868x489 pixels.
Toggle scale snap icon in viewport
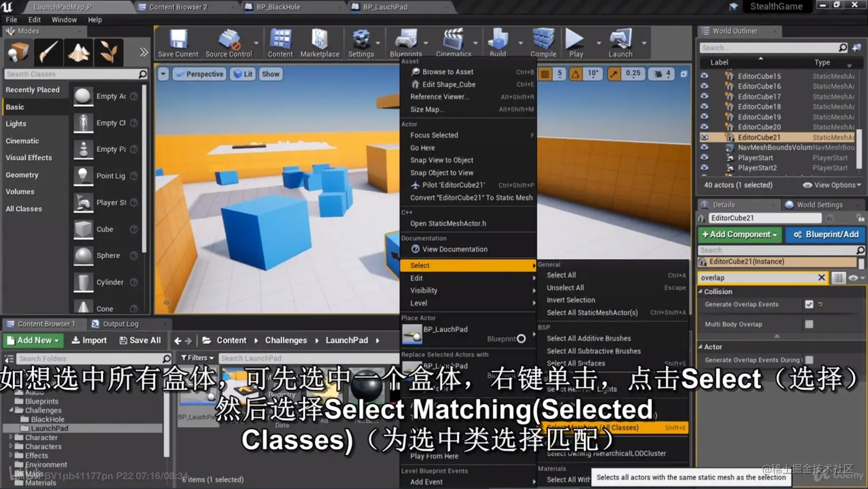[x=614, y=74]
